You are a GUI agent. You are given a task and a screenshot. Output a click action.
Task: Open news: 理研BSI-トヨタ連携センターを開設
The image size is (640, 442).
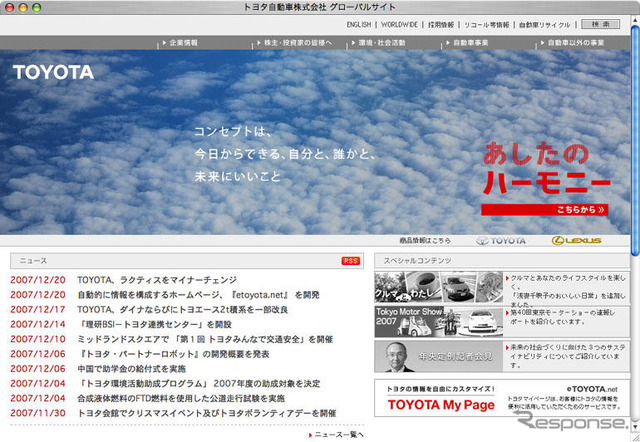(155, 324)
